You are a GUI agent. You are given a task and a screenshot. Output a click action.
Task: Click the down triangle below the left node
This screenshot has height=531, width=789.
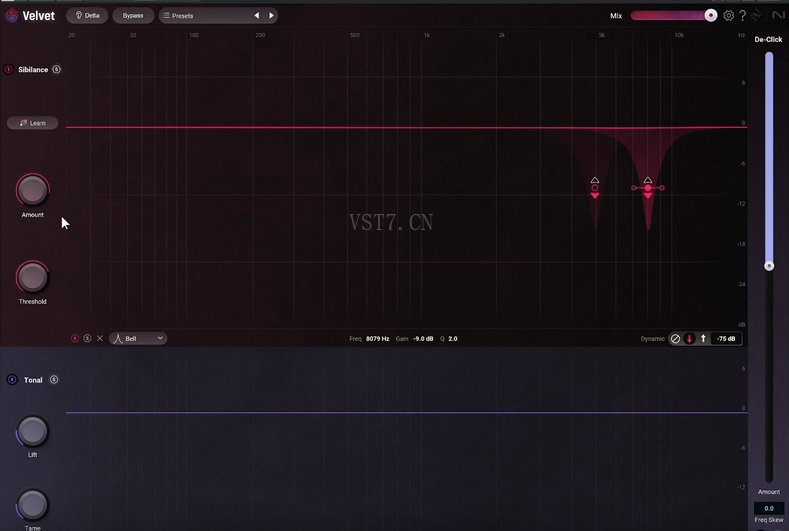click(x=595, y=195)
